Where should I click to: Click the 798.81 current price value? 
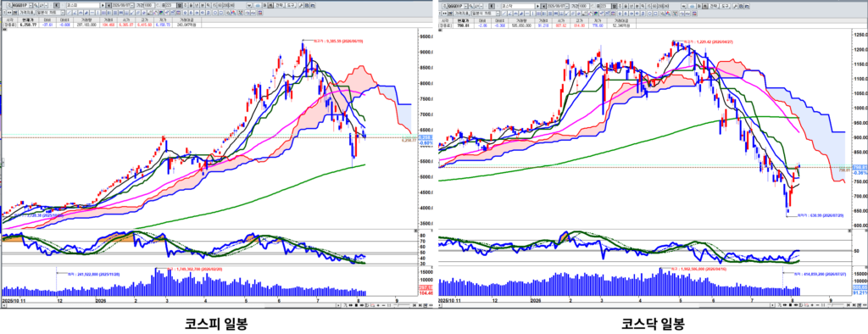pos(463,25)
